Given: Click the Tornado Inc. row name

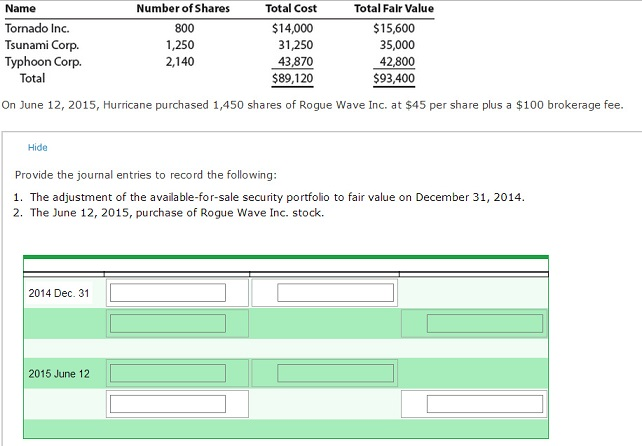Looking at the screenshot, I should [x=37, y=28].
